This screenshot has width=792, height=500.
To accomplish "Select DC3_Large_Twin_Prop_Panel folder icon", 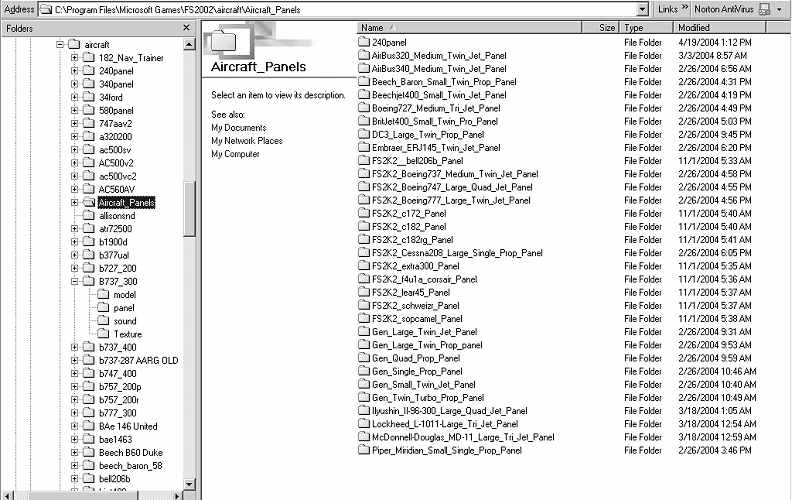I will coord(364,134).
